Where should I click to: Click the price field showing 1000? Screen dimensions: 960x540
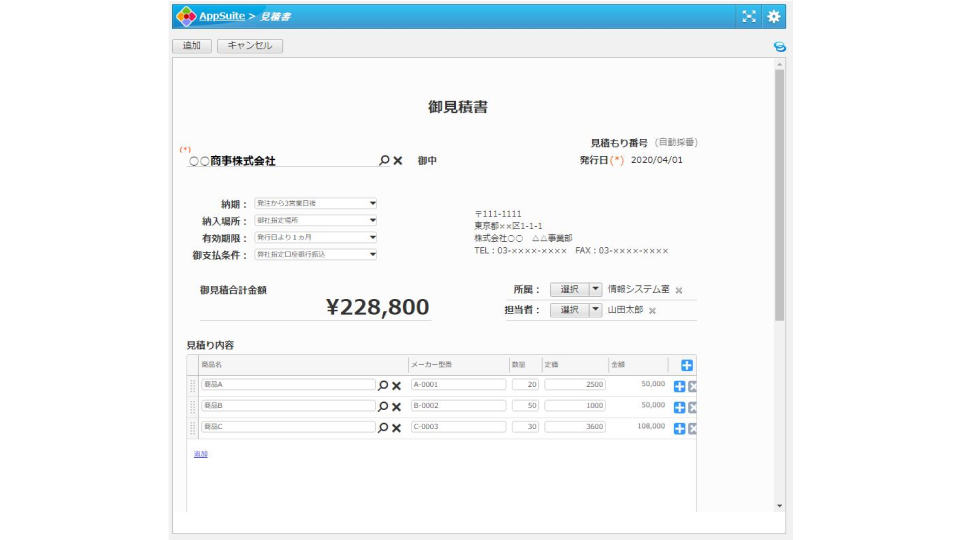[575, 405]
